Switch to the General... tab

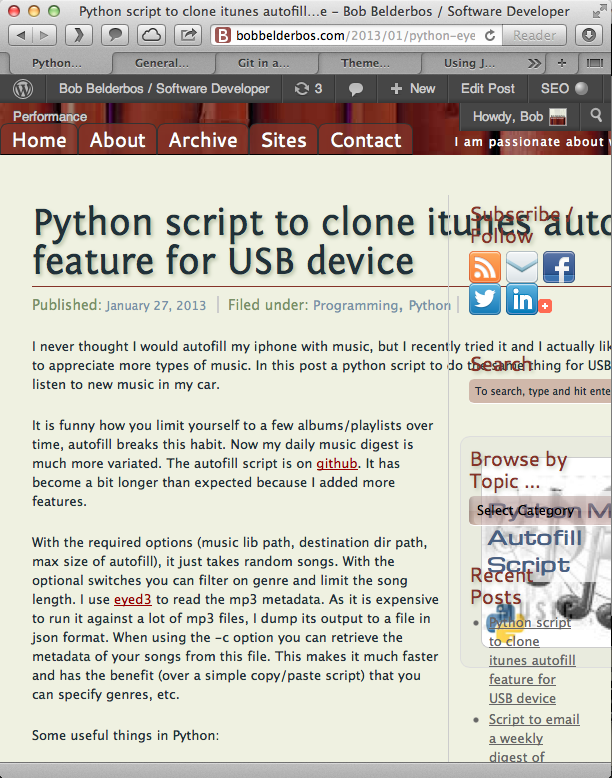point(162,63)
